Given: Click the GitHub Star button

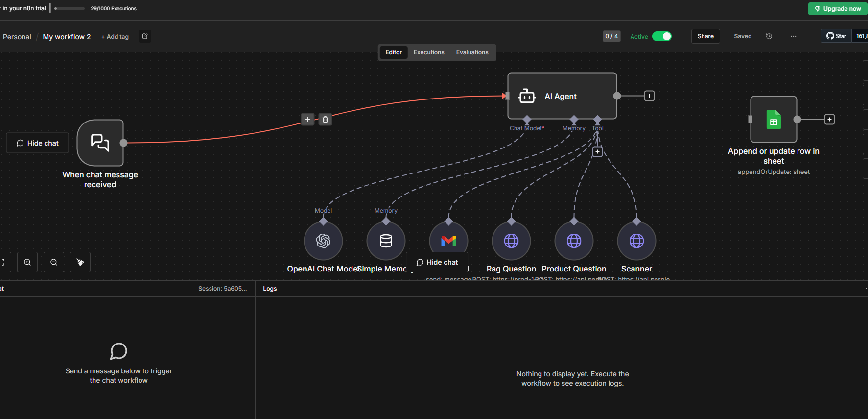Looking at the screenshot, I should coord(837,36).
